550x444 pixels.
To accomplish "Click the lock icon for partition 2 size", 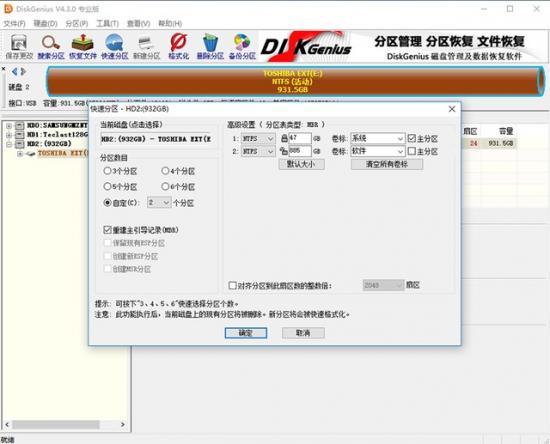I will (x=284, y=151).
